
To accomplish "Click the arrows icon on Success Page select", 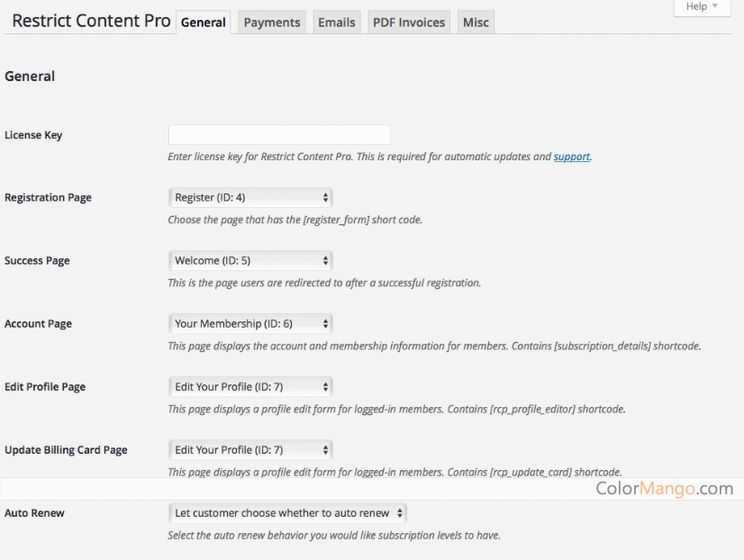I will click(x=325, y=260).
